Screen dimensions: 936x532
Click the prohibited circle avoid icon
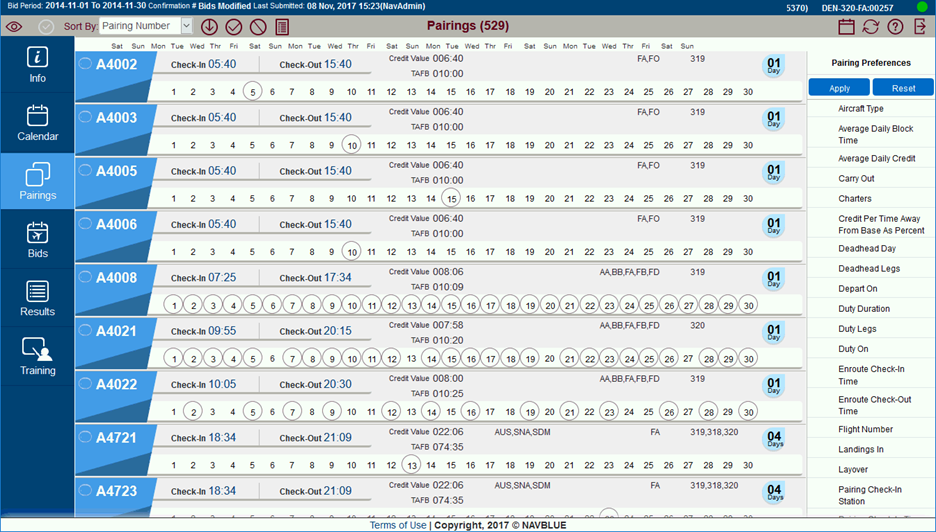tap(257, 27)
